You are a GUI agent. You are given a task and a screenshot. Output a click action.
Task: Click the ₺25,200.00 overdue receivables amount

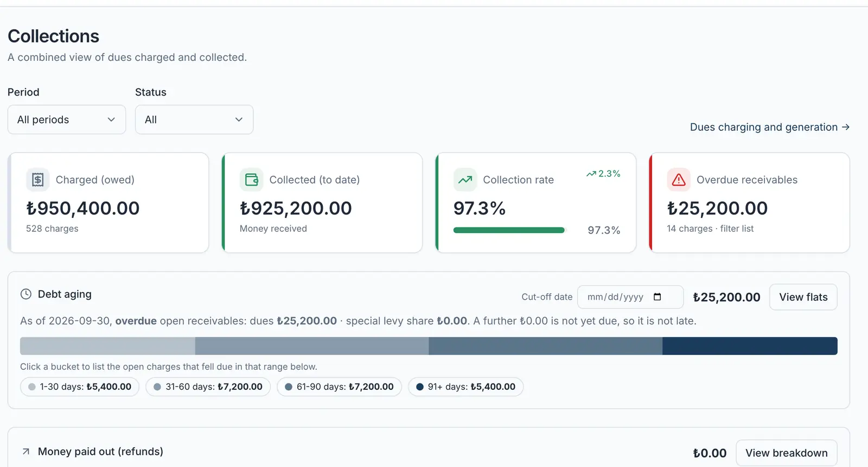click(x=717, y=208)
